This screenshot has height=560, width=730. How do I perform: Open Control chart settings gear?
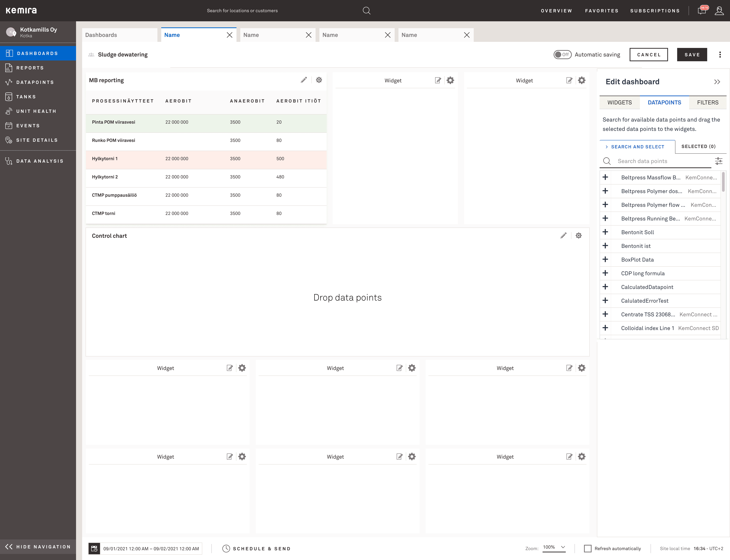click(x=578, y=235)
